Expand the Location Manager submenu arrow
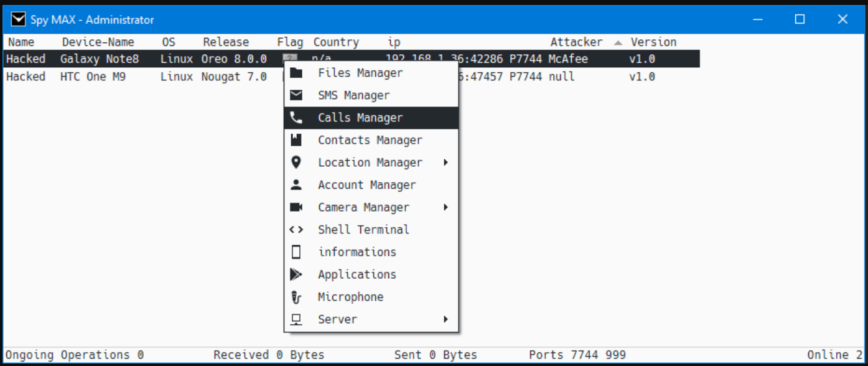This screenshot has width=868, height=366. 446,162
